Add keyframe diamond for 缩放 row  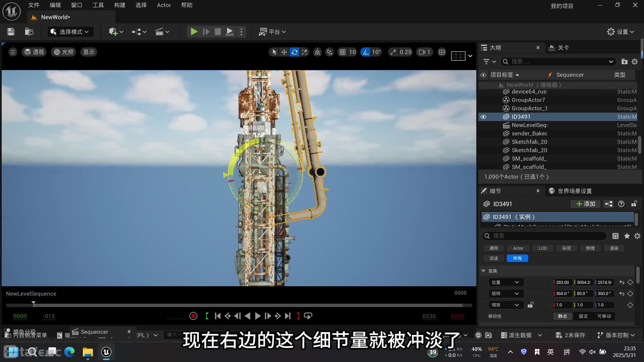[630, 305]
